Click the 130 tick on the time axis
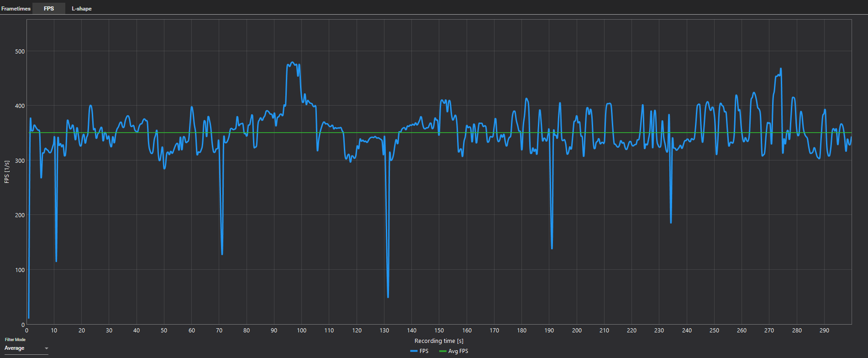Screen dimensions: 868x358 pos(384,330)
